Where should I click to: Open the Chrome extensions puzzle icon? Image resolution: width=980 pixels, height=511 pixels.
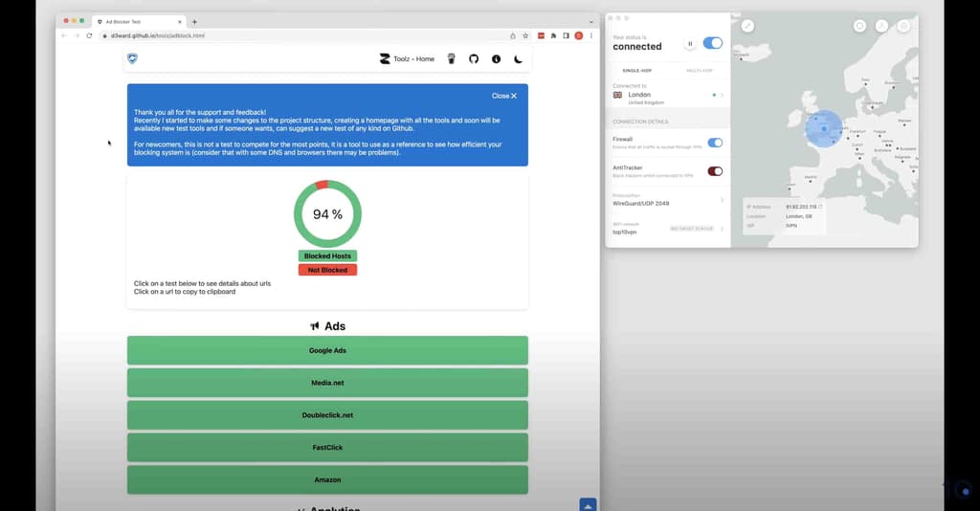(x=553, y=35)
